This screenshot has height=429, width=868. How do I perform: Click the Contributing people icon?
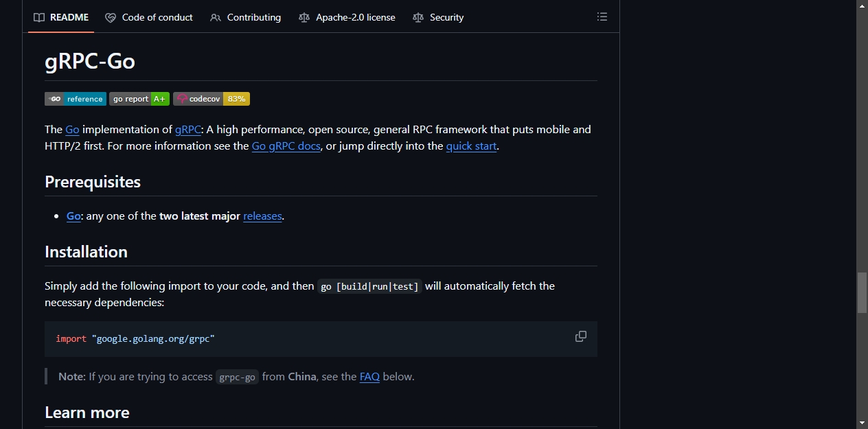pos(216,17)
